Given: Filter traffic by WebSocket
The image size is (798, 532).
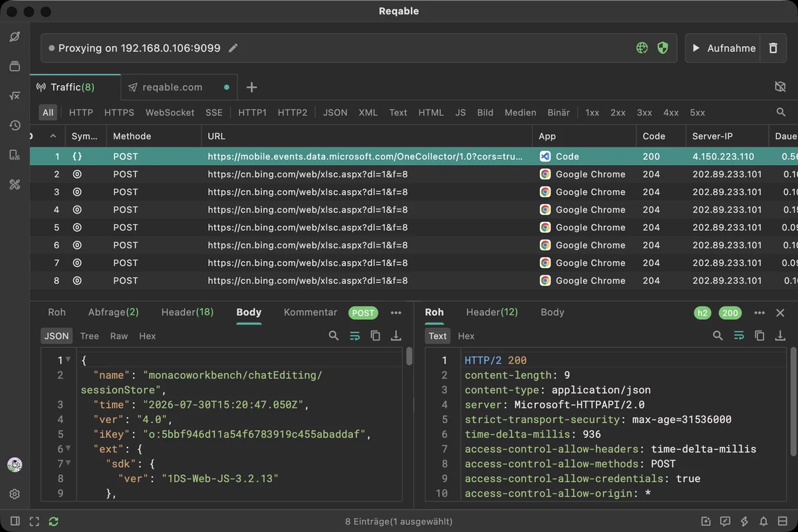Looking at the screenshot, I should [x=170, y=112].
